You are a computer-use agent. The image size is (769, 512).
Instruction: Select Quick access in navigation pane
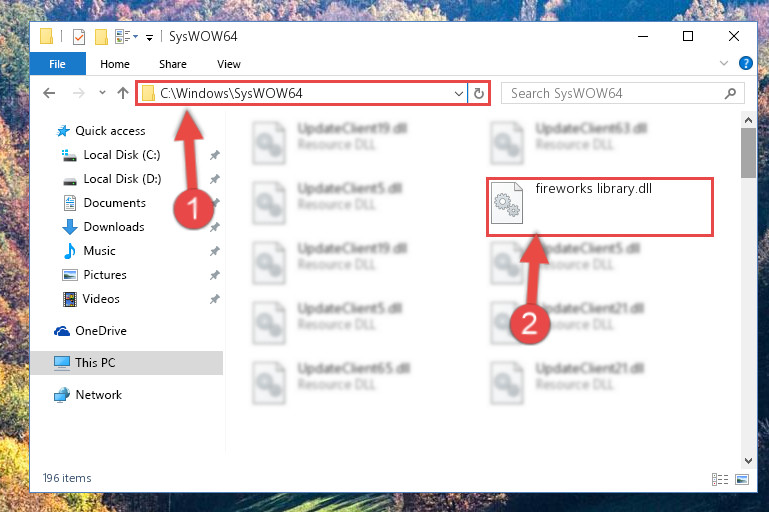click(110, 131)
